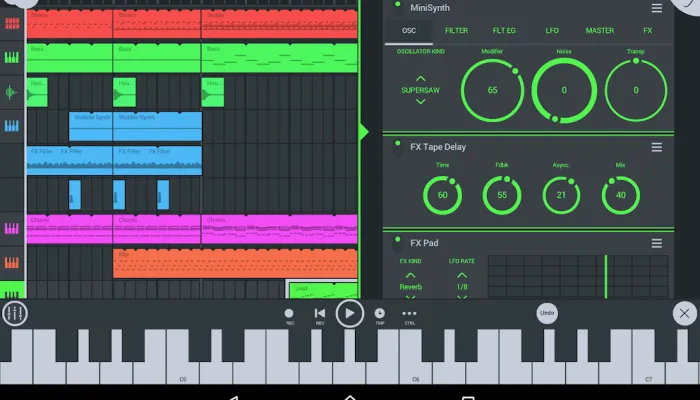Click the LFO RATE up chevron above 1/8

462,275
